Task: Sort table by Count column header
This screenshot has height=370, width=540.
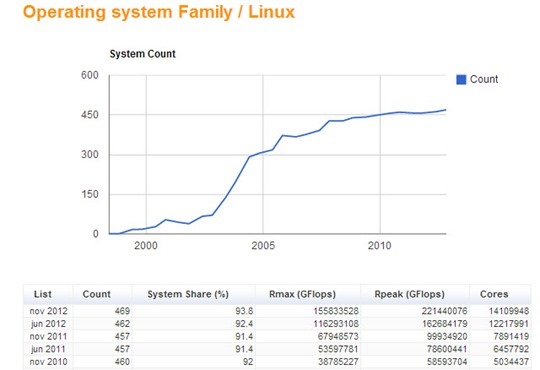Action: [x=96, y=294]
